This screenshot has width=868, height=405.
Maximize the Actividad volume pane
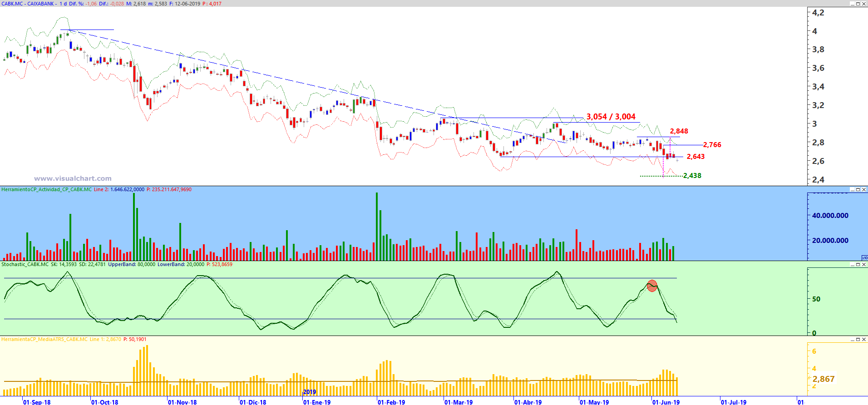858,189
